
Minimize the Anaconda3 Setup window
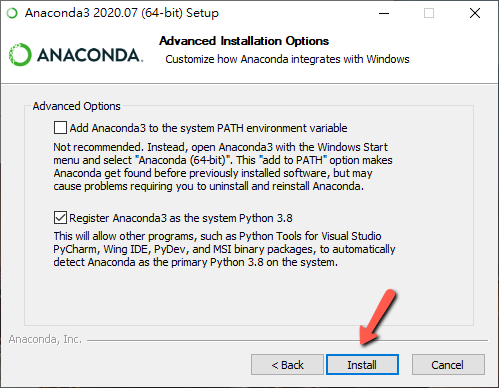coord(384,13)
